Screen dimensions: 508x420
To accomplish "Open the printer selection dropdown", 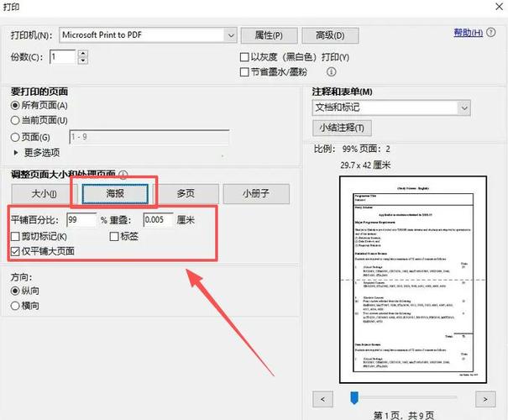I will point(231,35).
